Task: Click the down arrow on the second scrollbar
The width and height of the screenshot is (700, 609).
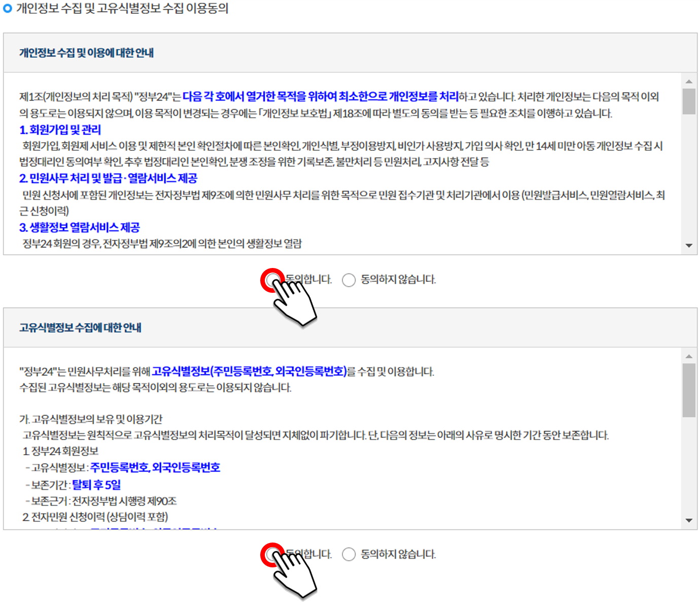Action: (689, 521)
